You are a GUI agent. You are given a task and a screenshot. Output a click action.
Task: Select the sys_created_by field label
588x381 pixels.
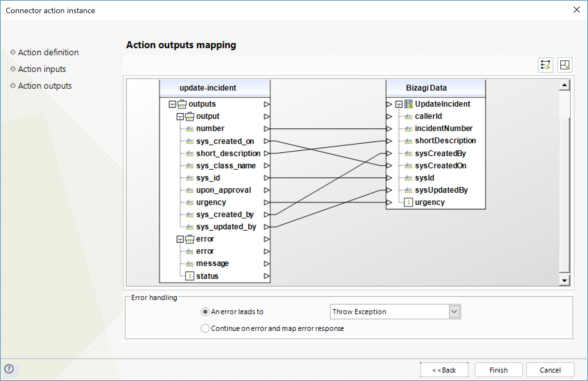pyautogui.click(x=225, y=215)
